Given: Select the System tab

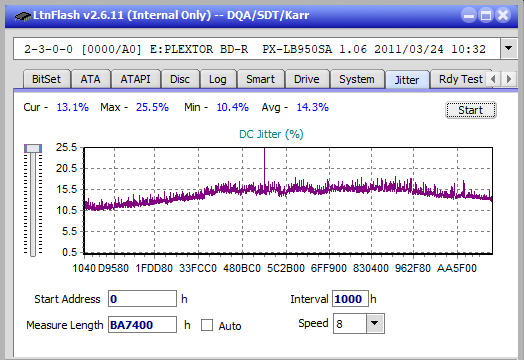Looking at the screenshot, I should [x=357, y=79].
